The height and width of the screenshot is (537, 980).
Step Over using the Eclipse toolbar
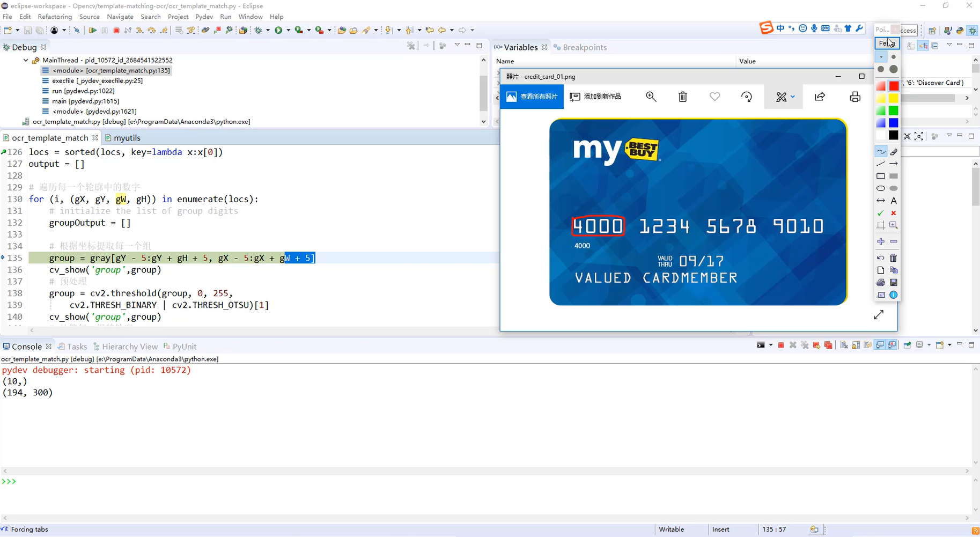tap(152, 31)
